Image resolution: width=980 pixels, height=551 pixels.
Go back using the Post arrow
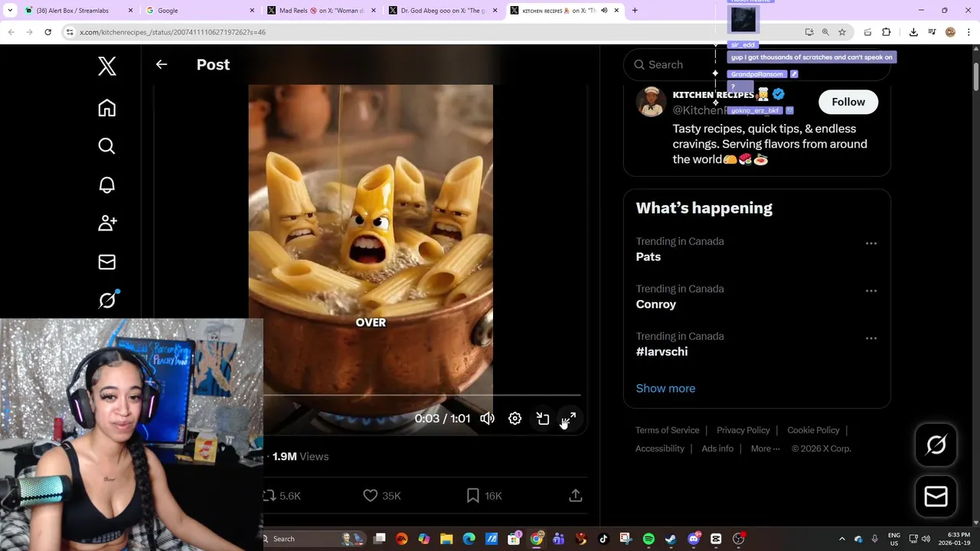pos(162,64)
